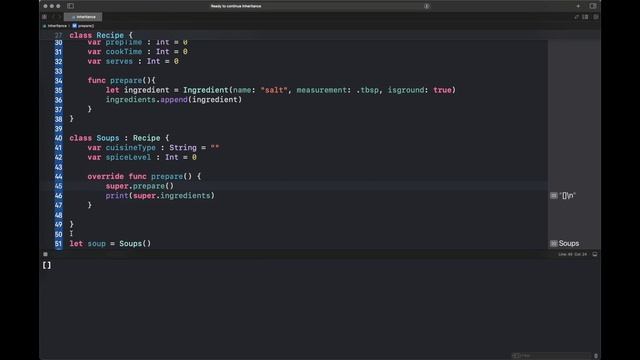Viewport: 640px width, 360px height.
Task: Click print(super.ingredients) statement
Action: [160, 196]
